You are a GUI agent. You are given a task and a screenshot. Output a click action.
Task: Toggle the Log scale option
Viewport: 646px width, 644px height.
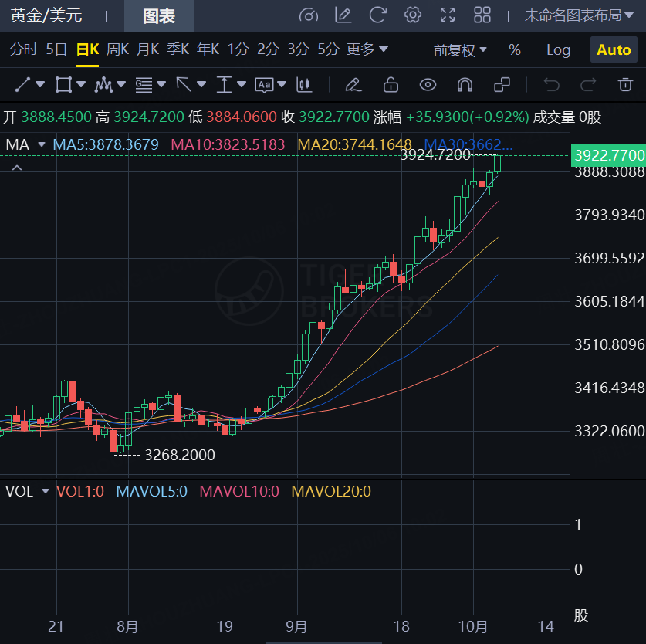point(558,50)
